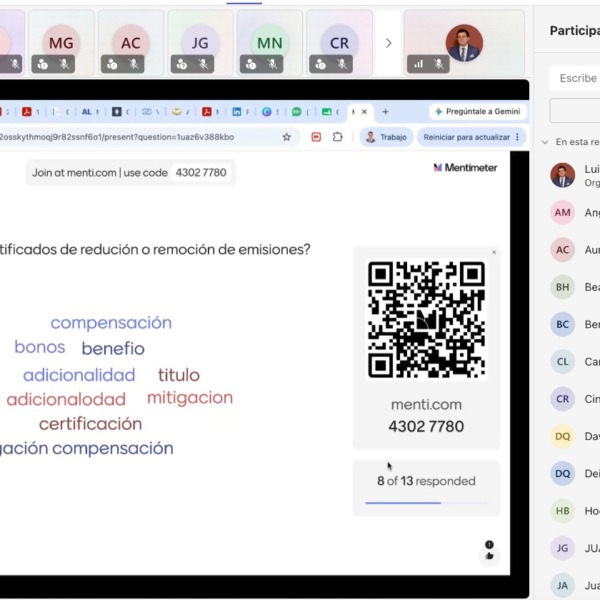Select the JG participant in the list

[x=575, y=548]
